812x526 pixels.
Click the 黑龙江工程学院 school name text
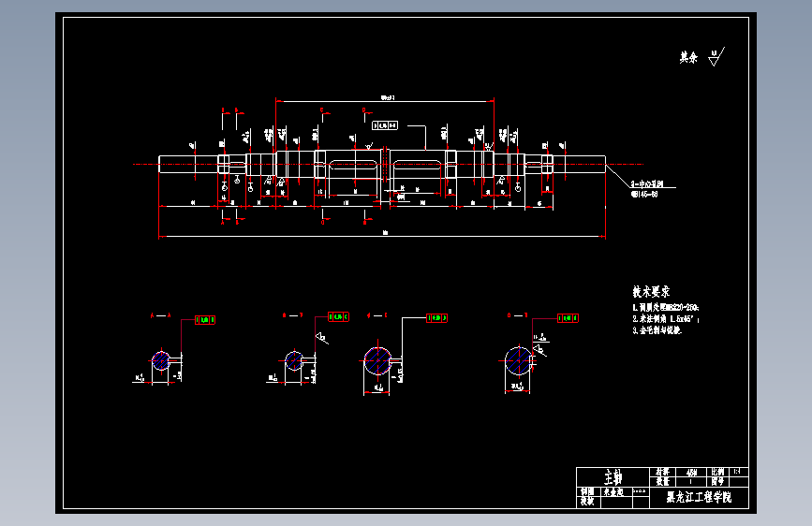tap(699, 498)
